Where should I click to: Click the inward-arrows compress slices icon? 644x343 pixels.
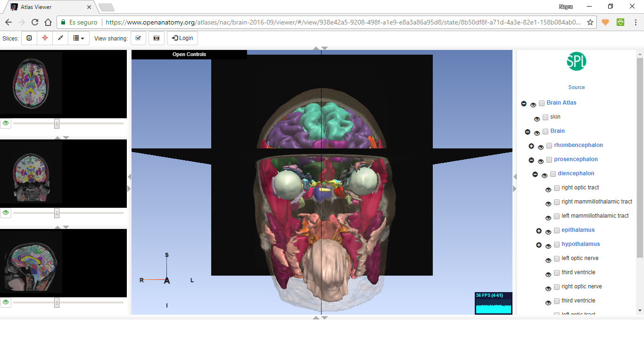click(60, 38)
